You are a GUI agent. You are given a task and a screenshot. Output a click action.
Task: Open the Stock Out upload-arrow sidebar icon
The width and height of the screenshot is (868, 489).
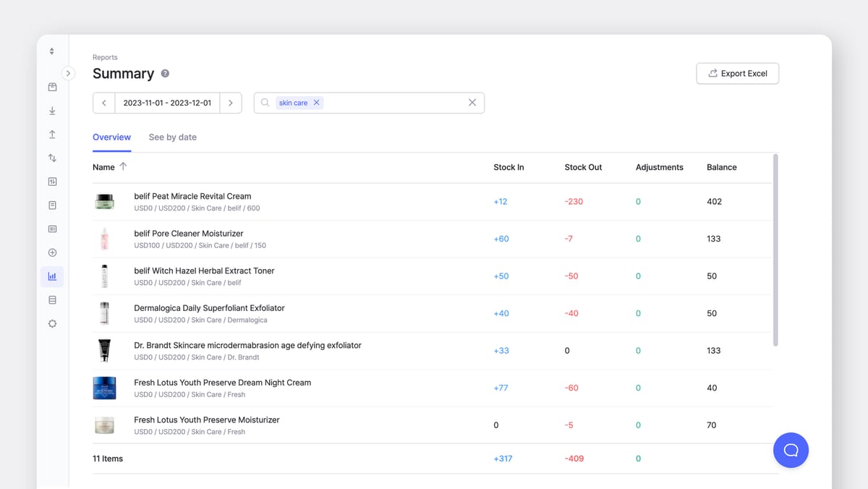coord(52,135)
